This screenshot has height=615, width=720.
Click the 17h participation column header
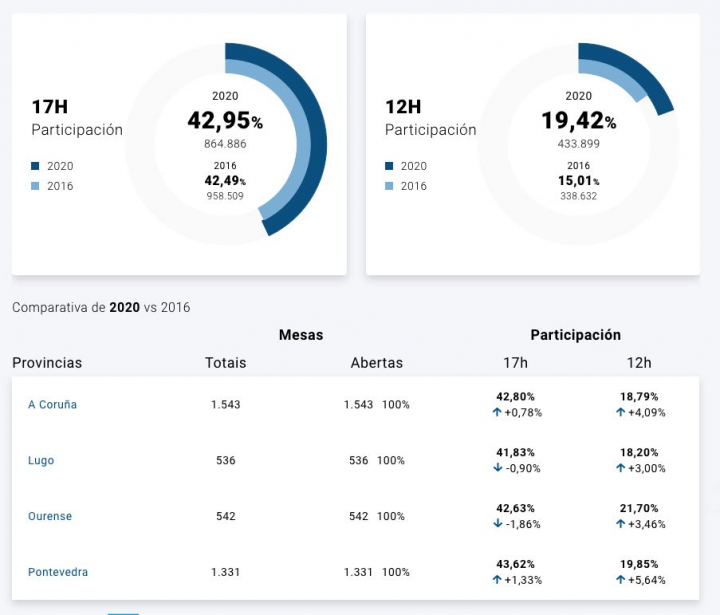tap(516, 363)
